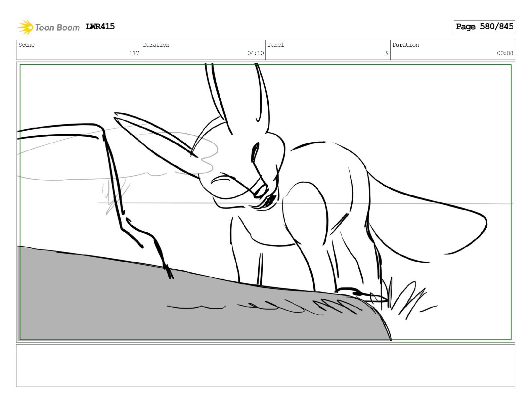This screenshot has height=411, width=532.
Task: Select the panel Duration 00:08 cell
Action: point(453,50)
